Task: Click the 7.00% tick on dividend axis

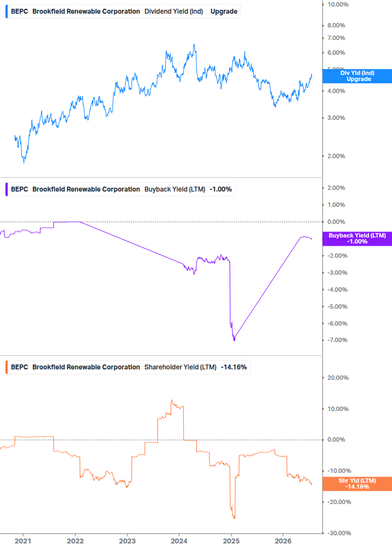Action: tap(336, 38)
